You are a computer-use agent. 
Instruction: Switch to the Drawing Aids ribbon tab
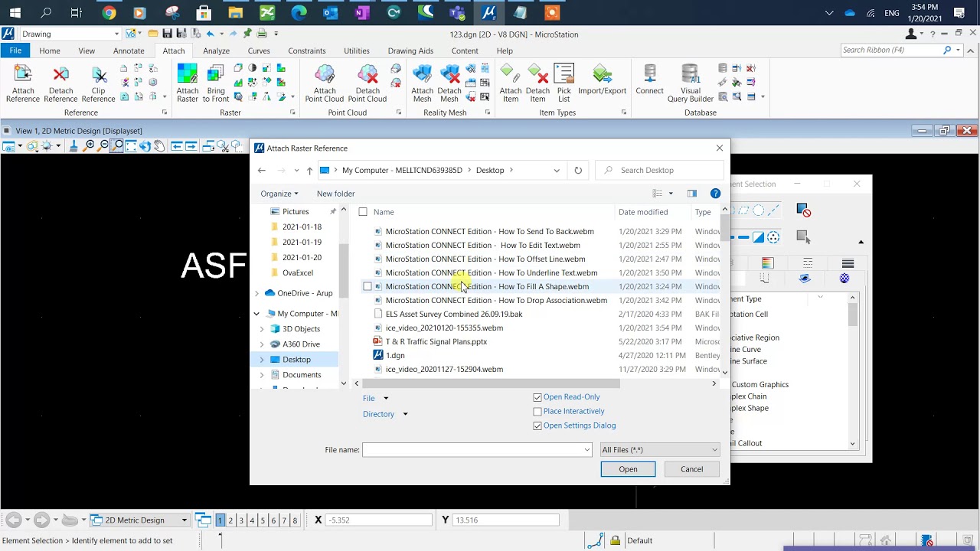click(410, 51)
